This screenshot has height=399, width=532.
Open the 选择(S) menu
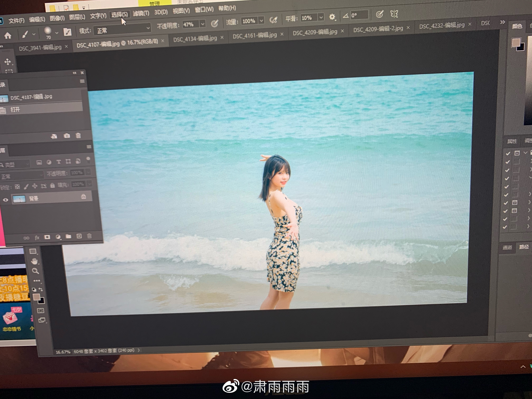click(120, 14)
